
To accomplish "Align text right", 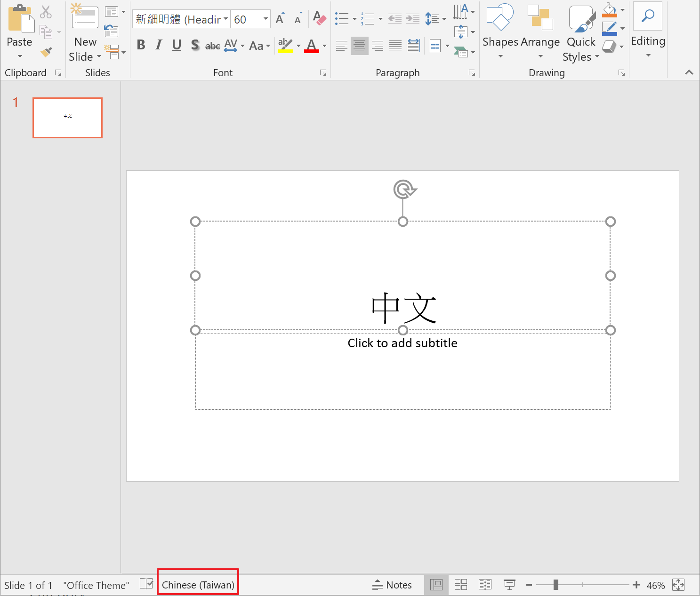I will [x=378, y=46].
